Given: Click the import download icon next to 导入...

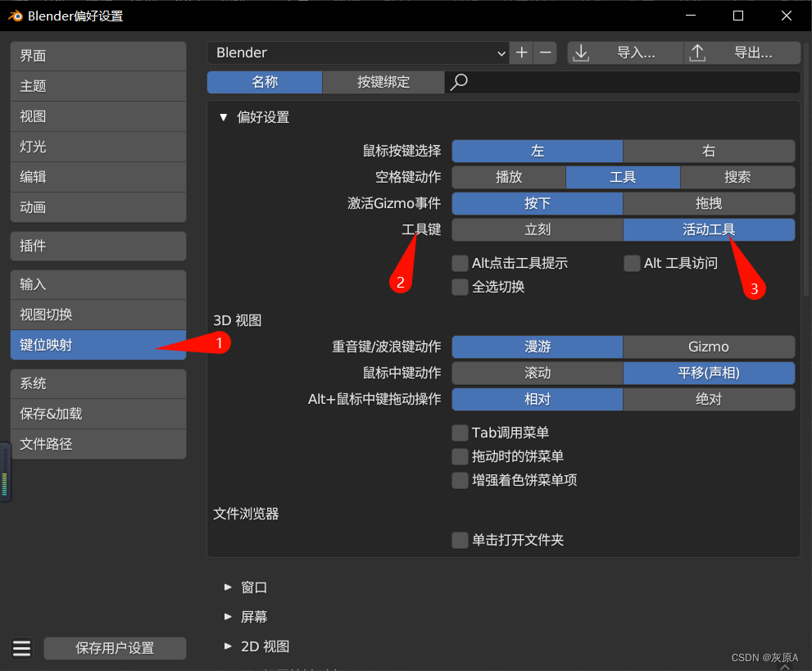Looking at the screenshot, I should point(582,52).
